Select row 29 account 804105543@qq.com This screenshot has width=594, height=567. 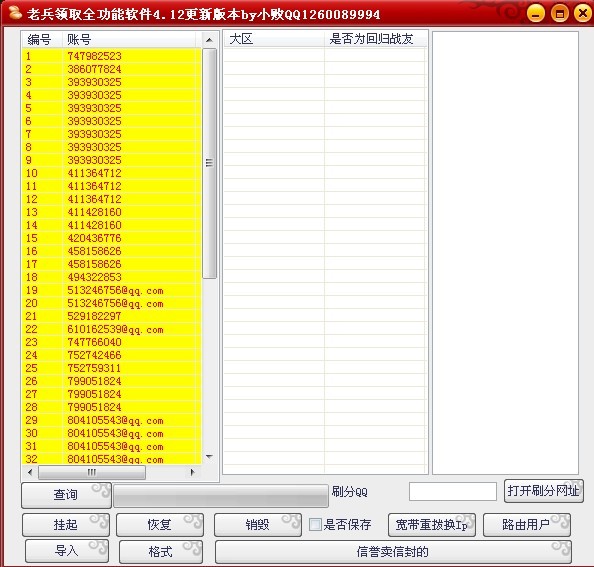112,420
